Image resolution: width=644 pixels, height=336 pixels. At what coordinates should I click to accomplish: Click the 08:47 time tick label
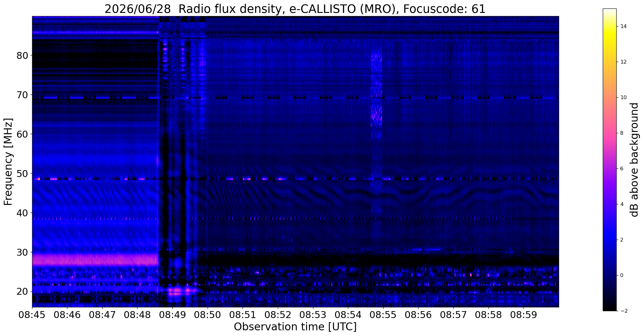102,314
